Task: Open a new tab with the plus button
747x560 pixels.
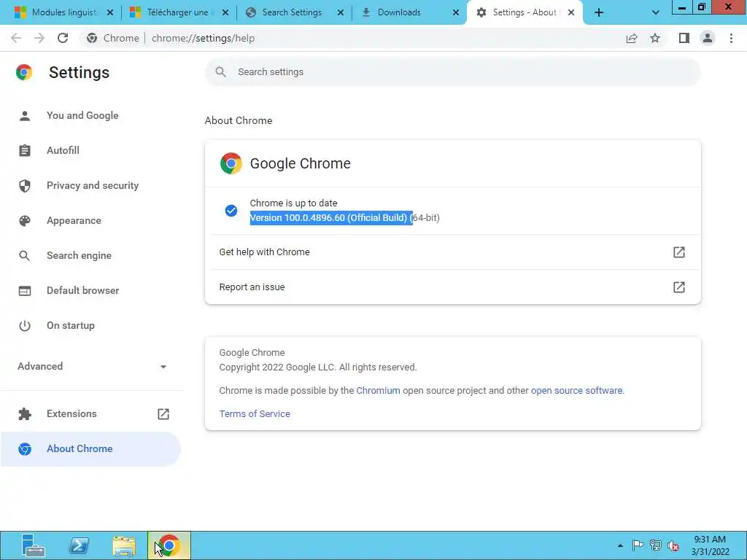Action: pos(599,12)
